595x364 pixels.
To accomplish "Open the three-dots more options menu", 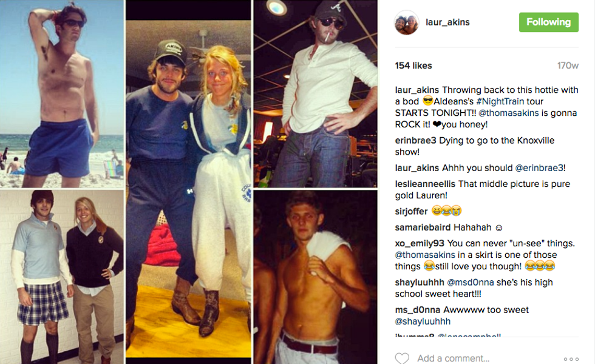I will click(x=571, y=359).
